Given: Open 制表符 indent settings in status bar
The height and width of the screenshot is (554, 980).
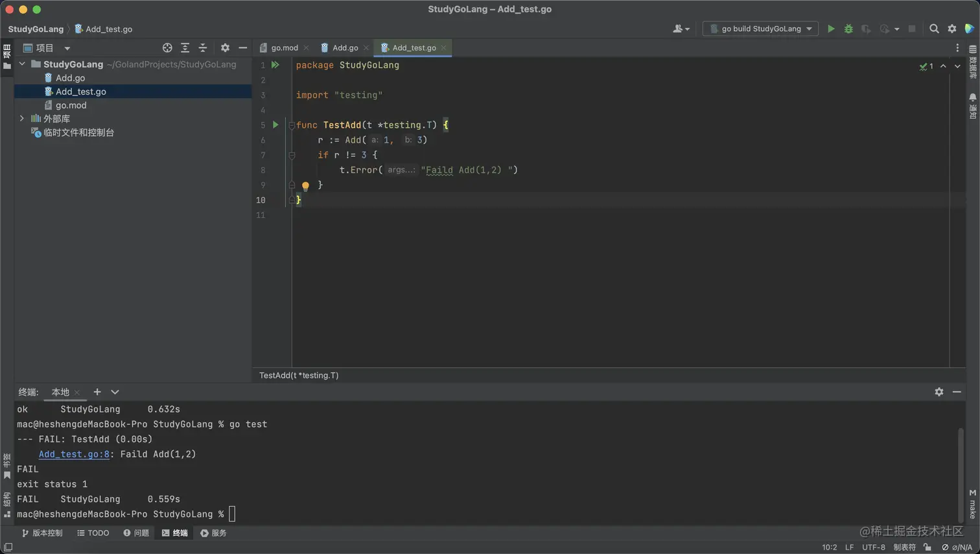Looking at the screenshot, I should coord(904,547).
